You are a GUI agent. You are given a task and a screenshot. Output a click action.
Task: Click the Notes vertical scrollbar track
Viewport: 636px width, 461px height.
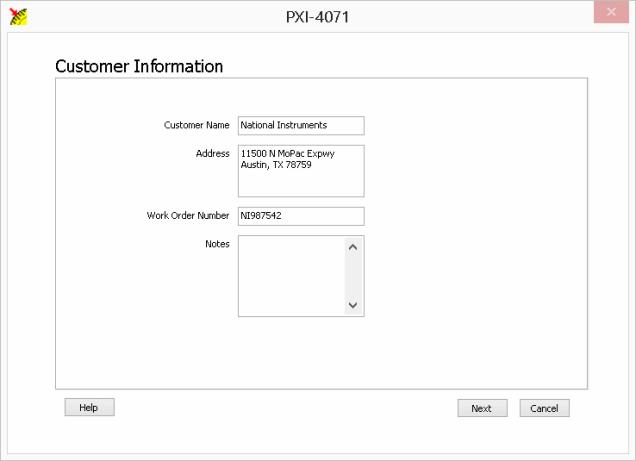click(352, 276)
